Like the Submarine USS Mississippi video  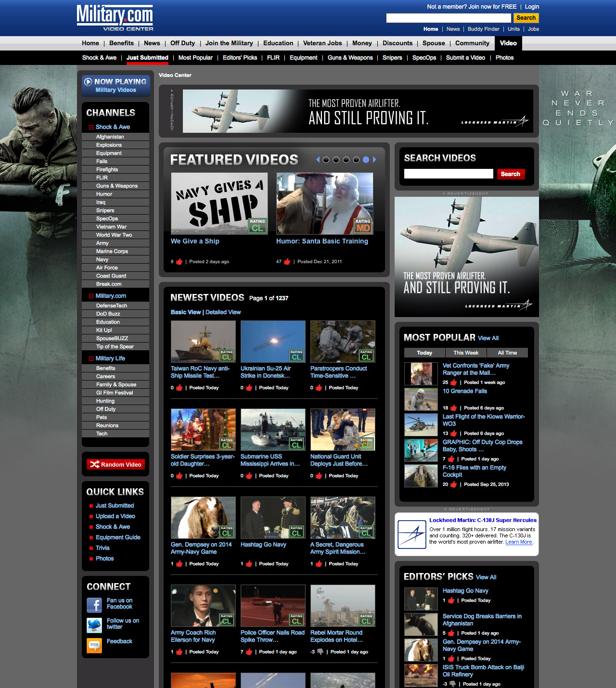point(249,476)
